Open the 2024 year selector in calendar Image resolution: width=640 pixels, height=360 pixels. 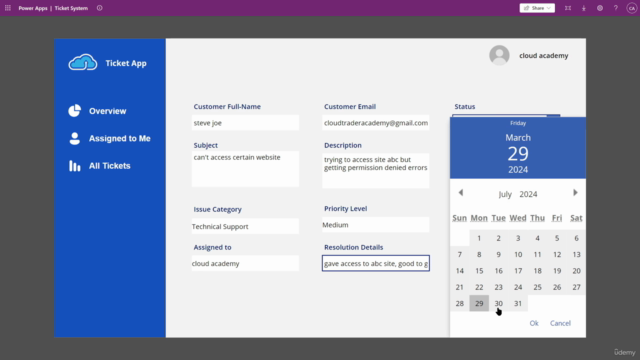point(528,194)
